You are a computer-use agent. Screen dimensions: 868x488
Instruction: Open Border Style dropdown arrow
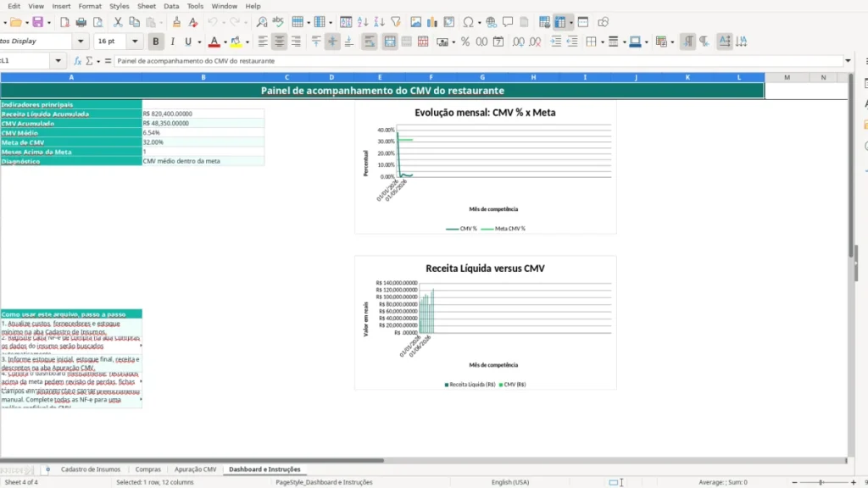[x=625, y=42]
